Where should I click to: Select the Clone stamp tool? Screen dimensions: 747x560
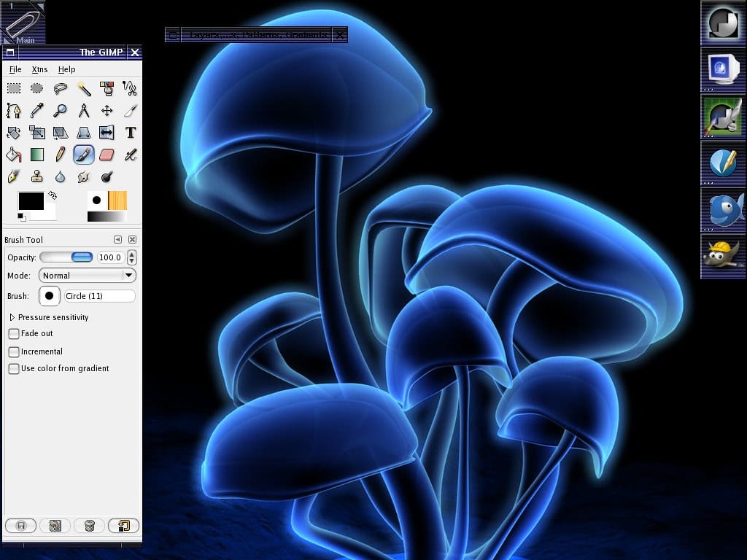coord(36,176)
